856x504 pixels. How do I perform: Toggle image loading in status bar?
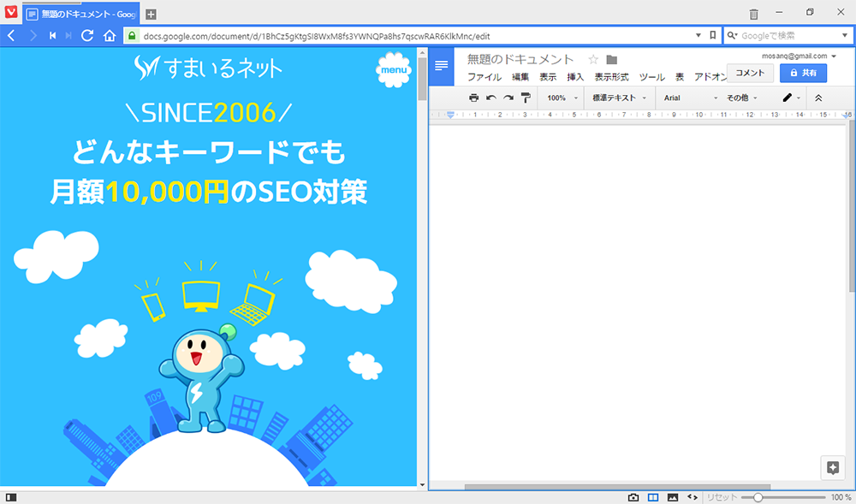673,497
